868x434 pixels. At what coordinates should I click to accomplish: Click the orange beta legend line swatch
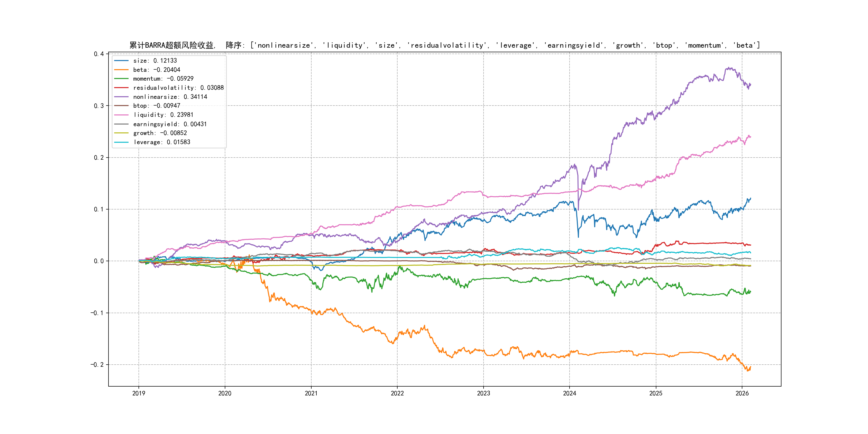[121, 70]
